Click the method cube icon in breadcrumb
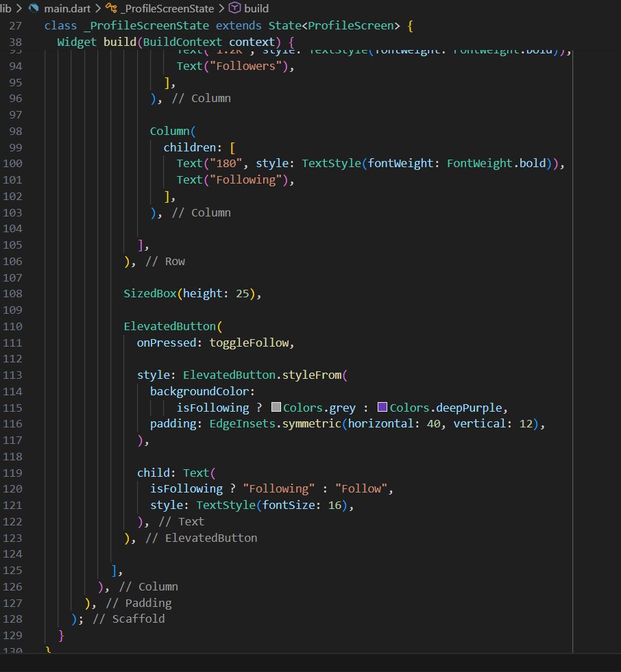The height and width of the screenshot is (672, 621). (x=234, y=8)
